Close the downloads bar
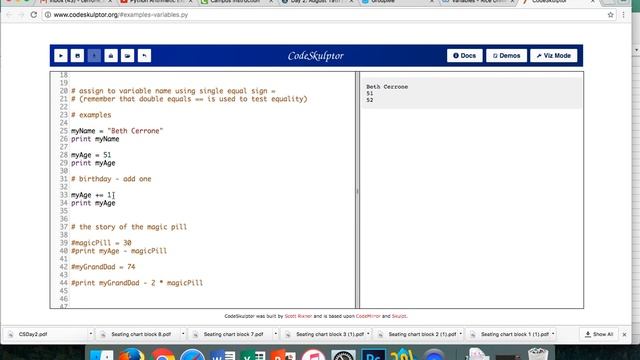 [624, 335]
